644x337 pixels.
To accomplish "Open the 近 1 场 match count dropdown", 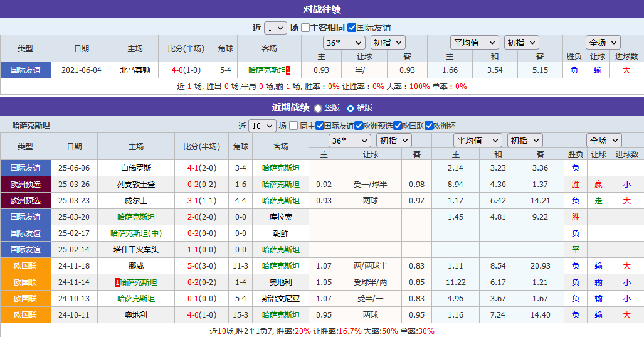I will click(275, 28).
